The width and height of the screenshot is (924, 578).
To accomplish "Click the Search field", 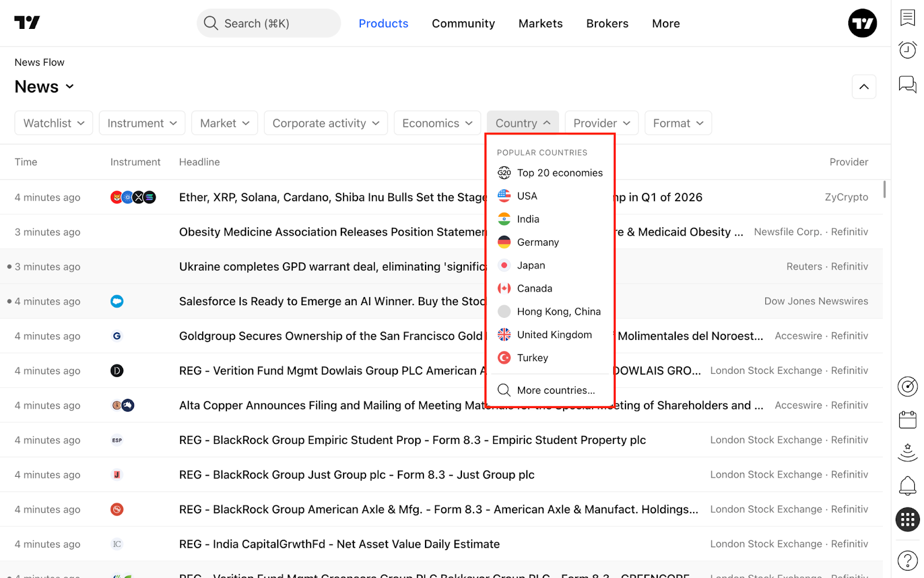I will point(269,23).
